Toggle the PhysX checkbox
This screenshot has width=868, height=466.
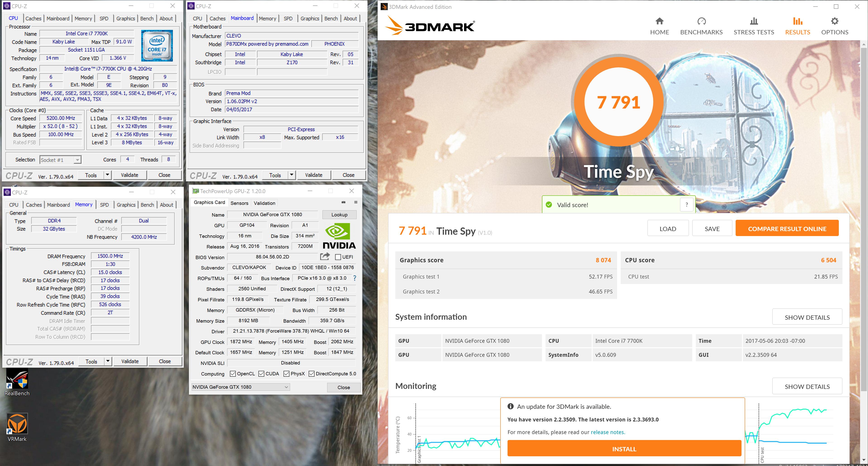[x=286, y=374]
